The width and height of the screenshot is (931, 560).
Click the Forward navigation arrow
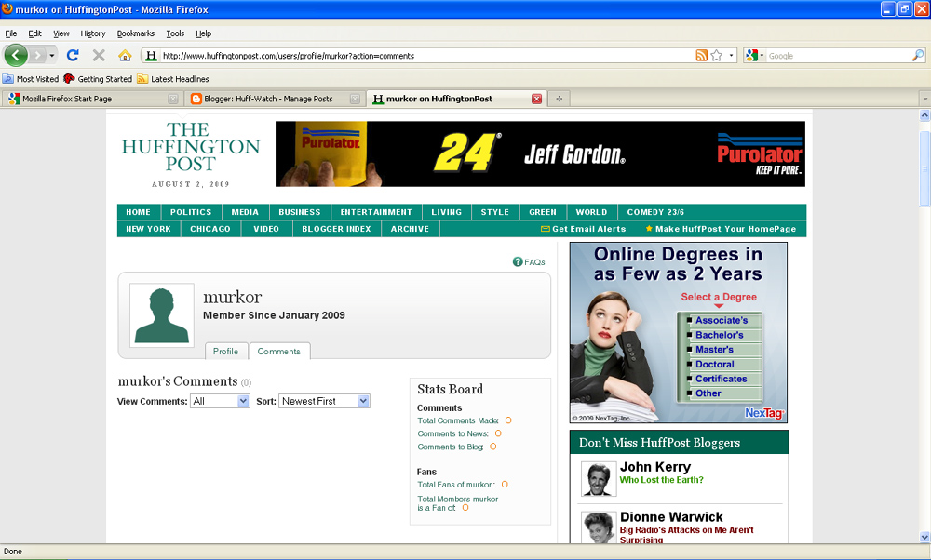tap(37, 56)
